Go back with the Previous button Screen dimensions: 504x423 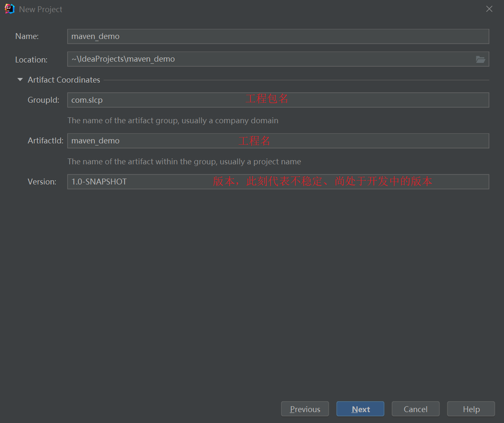click(x=305, y=409)
